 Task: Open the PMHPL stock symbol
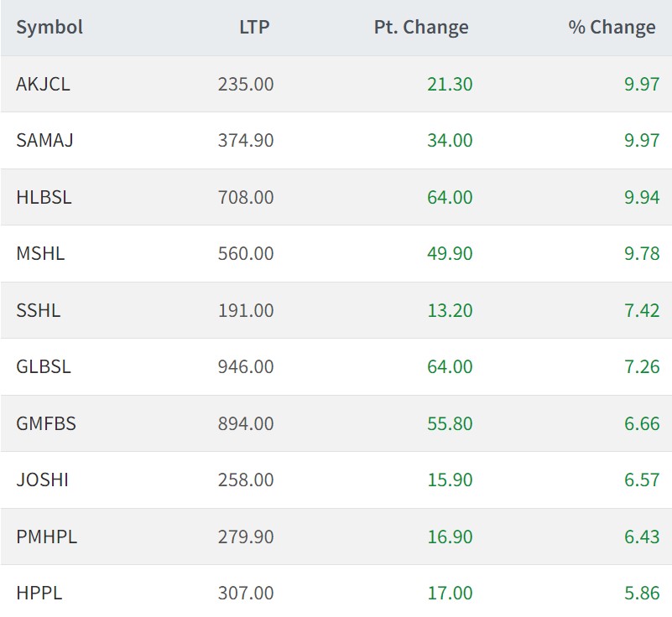click(x=46, y=537)
